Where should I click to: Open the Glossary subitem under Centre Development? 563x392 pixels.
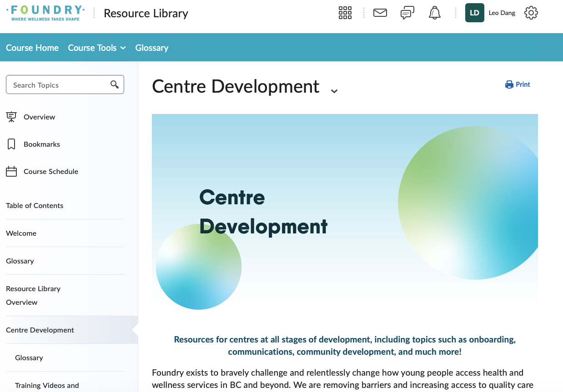(29, 357)
